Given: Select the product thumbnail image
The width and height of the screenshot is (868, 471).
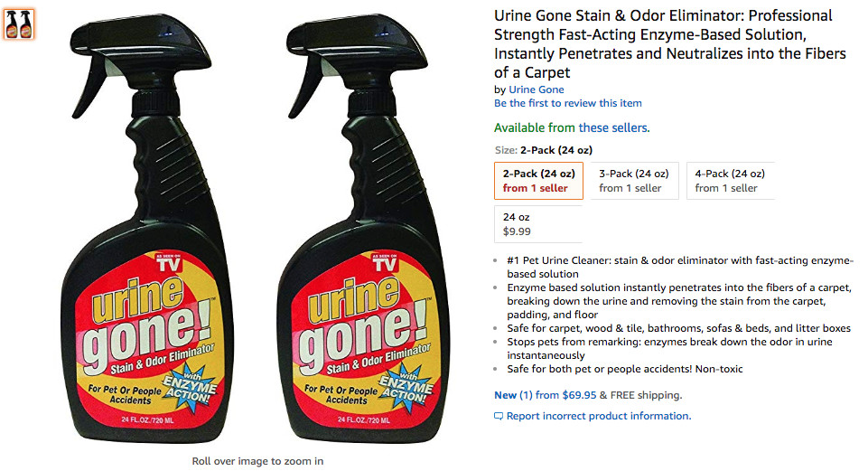Looking at the screenshot, I should tap(19, 24).
